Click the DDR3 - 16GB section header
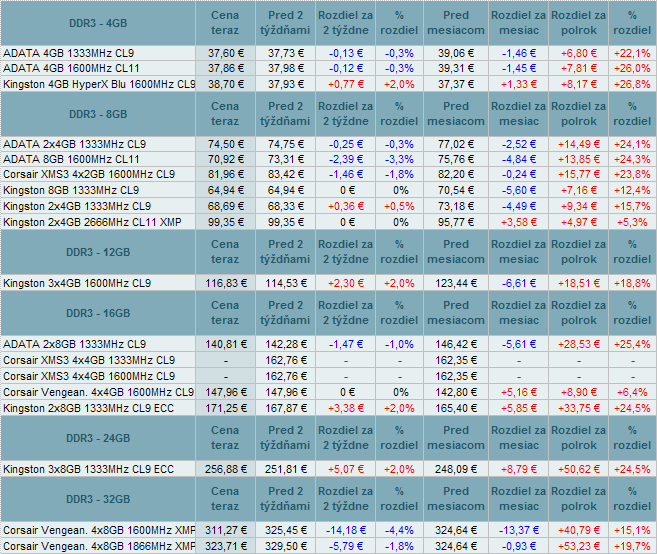657x554 pixels. click(98, 313)
